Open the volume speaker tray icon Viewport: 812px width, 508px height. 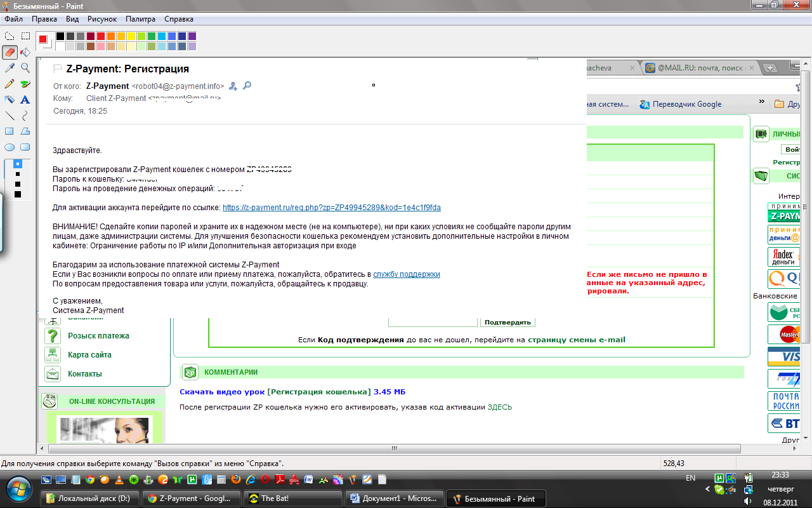pos(749,500)
